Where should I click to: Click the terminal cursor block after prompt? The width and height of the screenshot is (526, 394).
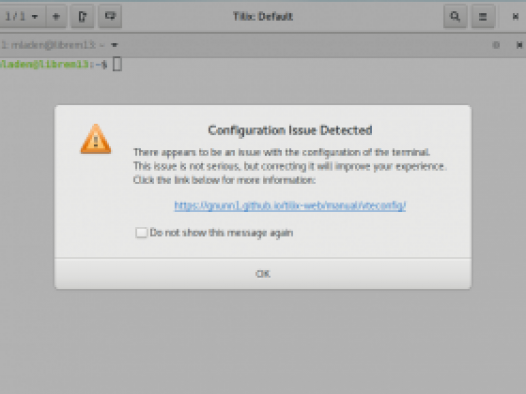117,64
